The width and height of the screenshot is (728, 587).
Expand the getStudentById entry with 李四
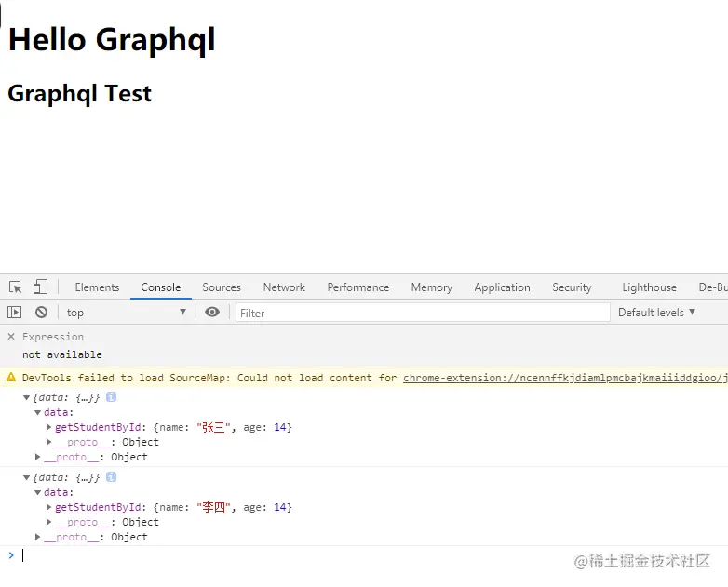(x=49, y=507)
